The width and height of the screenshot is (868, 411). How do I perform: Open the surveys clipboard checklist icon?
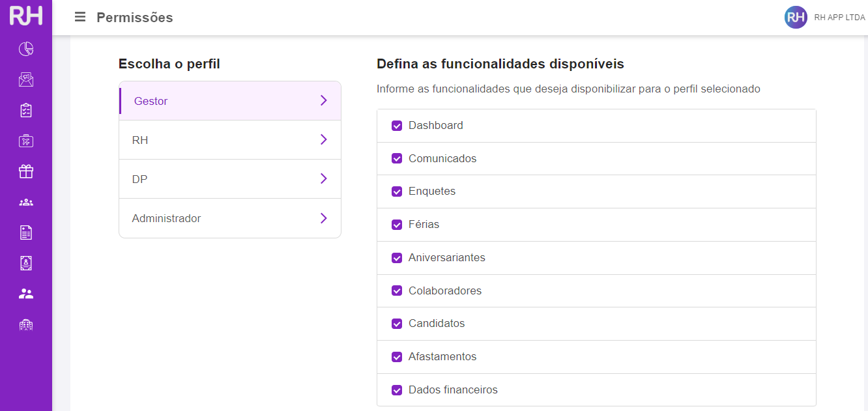pyautogui.click(x=26, y=110)
